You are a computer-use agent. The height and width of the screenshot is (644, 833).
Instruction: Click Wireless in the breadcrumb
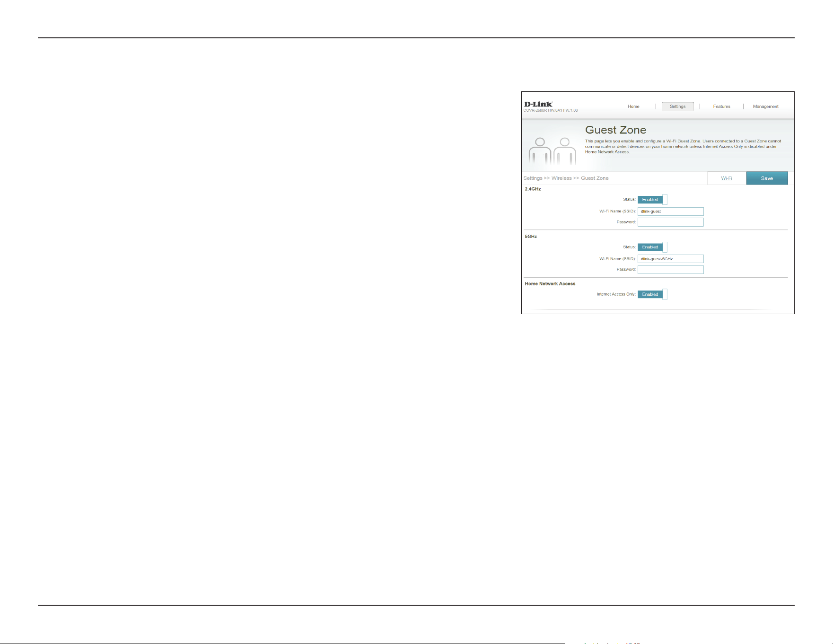click(561, 178)
